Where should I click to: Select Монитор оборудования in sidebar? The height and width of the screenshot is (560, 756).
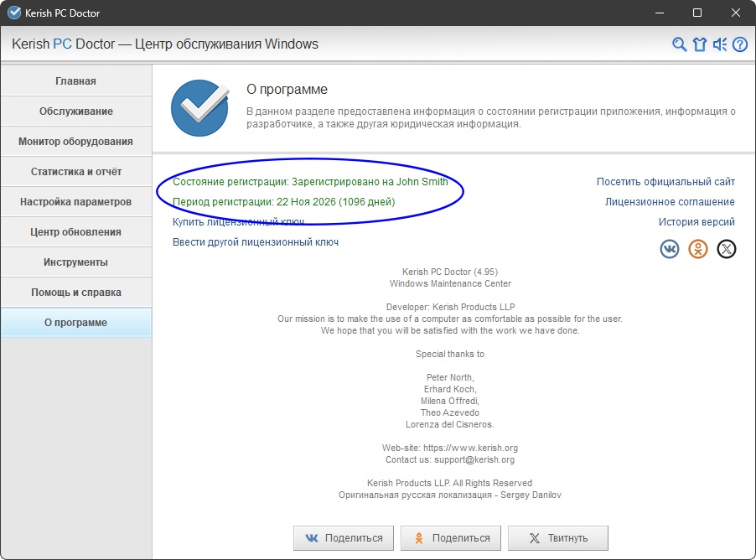[x=75, y=142]
